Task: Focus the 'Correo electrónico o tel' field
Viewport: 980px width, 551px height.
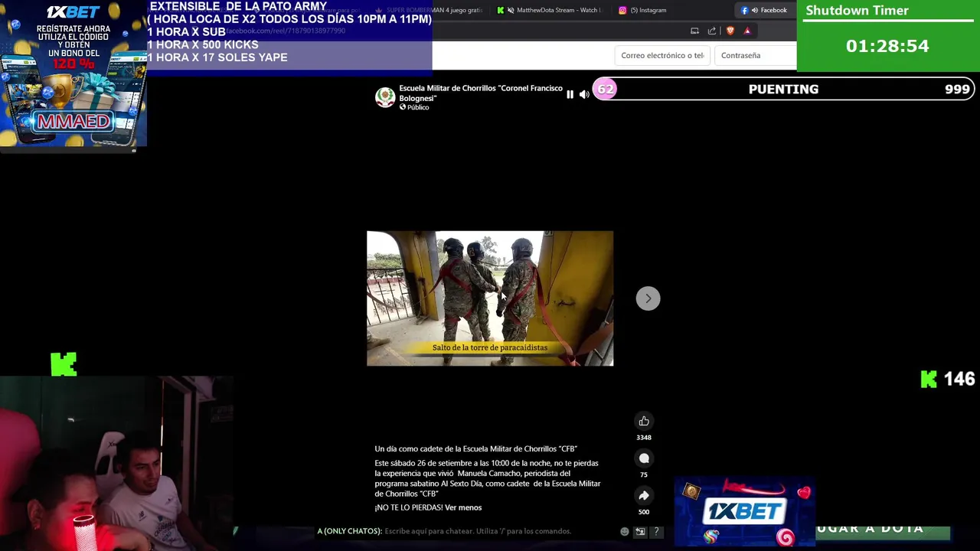Action: point(662,55)
